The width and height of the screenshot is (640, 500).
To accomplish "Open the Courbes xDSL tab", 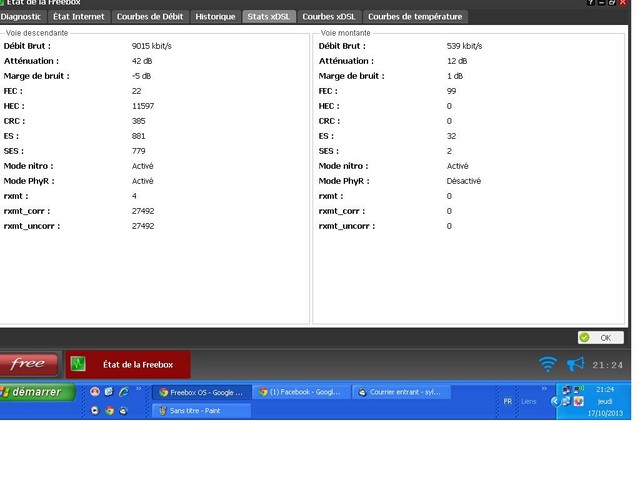I will pos(330,17).
